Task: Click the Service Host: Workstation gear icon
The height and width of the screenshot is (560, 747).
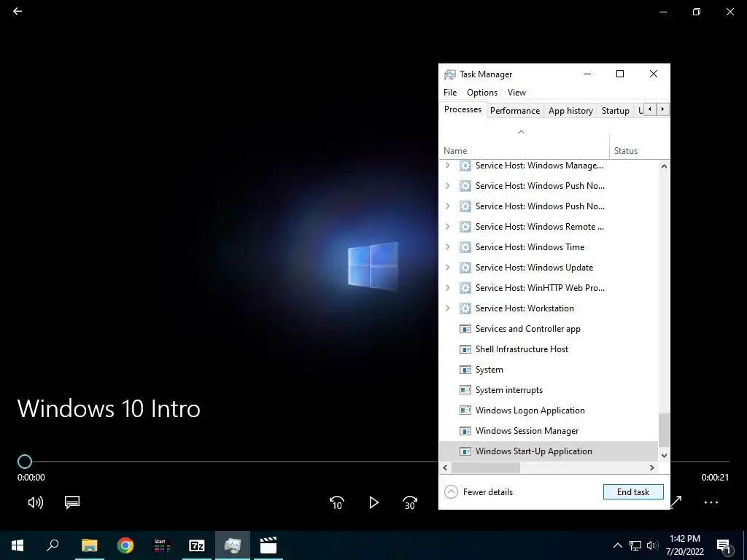Action: tap(465, 308)
